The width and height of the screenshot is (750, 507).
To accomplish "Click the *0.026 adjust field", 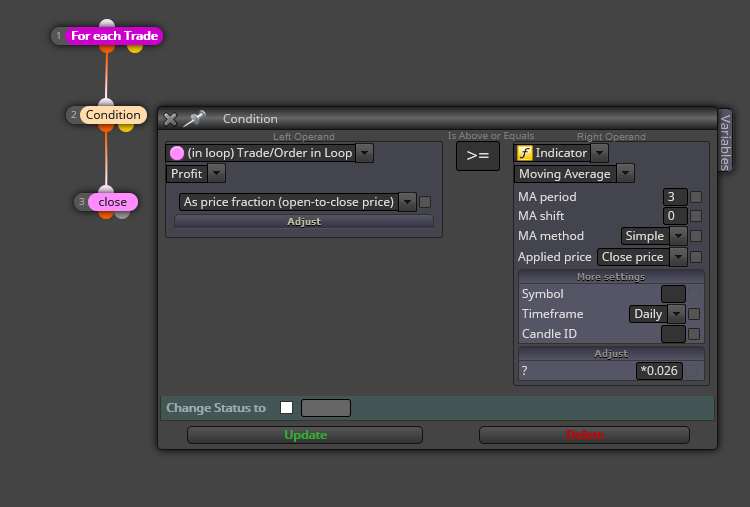I will (x=659, y=371).
